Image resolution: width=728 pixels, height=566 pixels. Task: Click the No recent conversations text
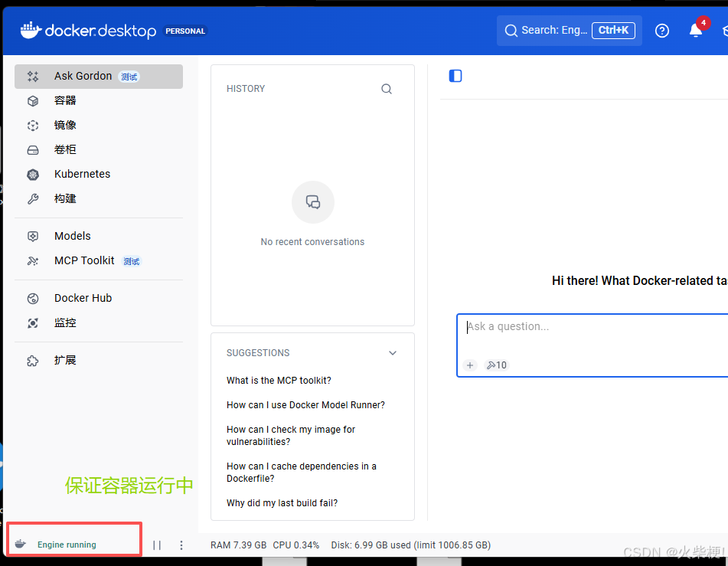click(312, 242)
